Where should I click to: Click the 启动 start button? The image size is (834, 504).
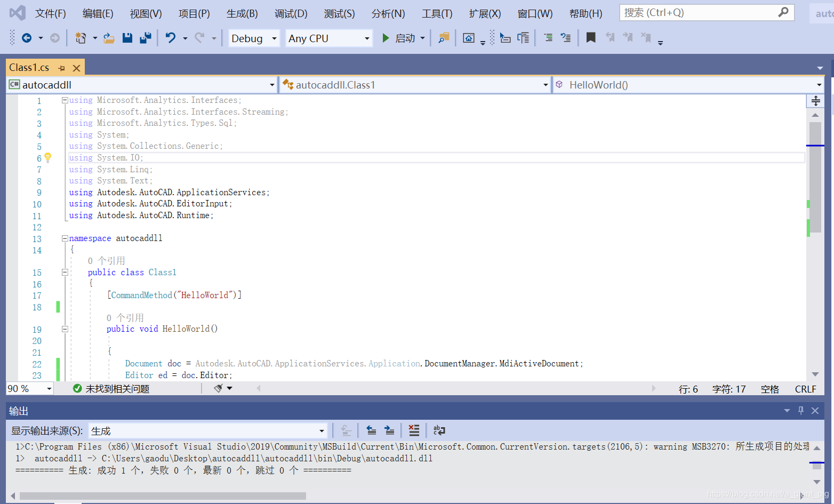click(x=399, y=38)
